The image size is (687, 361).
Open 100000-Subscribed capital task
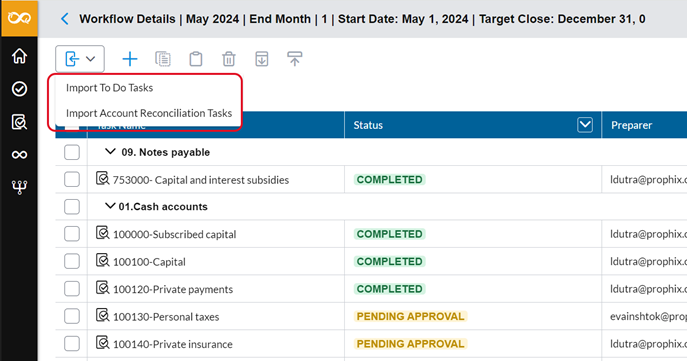(x=174, y=234)
